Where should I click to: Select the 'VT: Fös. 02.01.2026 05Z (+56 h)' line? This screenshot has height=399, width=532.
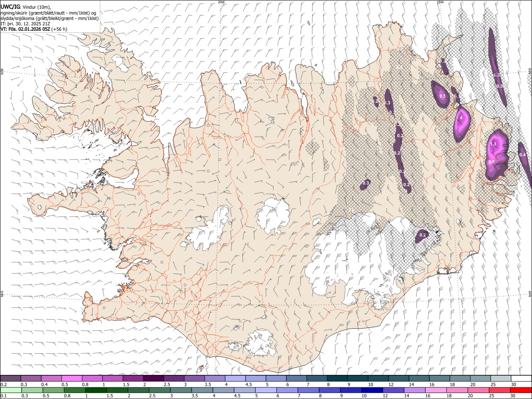34,29
